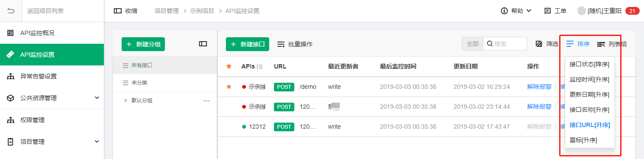The image size is (644, 159).
Task: Toggle the group panel layout icon
Action: click(x=203, y=44)
